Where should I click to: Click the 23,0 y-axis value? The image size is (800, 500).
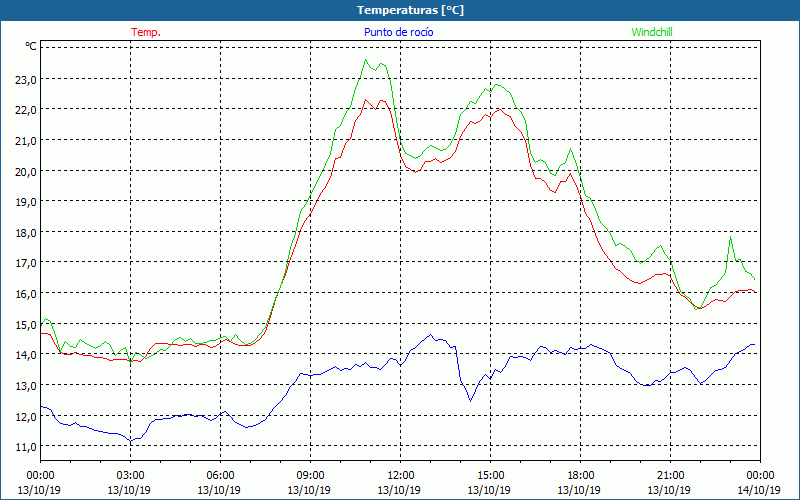26,79
